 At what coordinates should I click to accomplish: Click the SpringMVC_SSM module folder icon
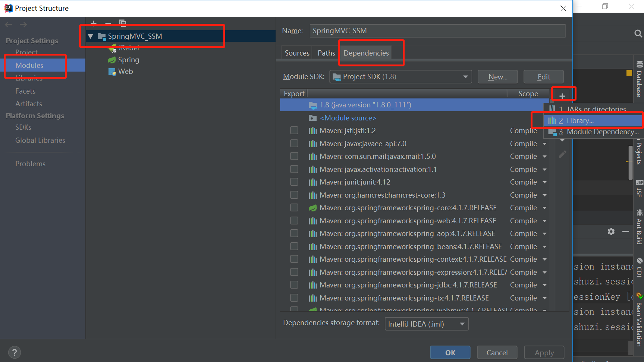pos(102,36)
